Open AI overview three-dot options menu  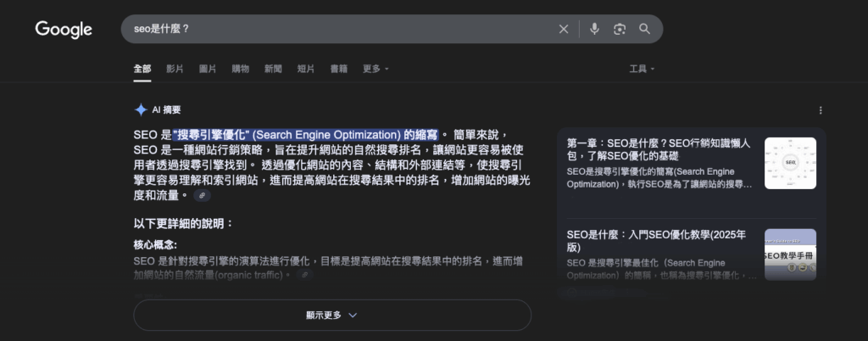point(821,110)
